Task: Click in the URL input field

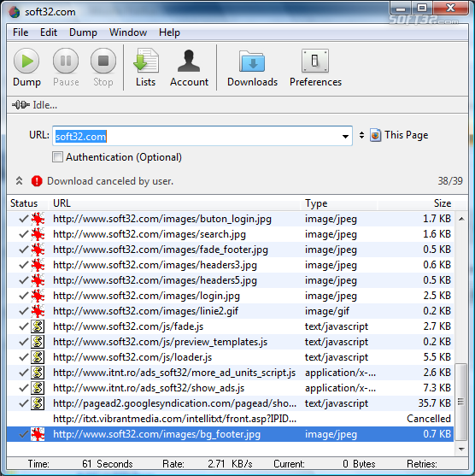Action: (202, 136)
